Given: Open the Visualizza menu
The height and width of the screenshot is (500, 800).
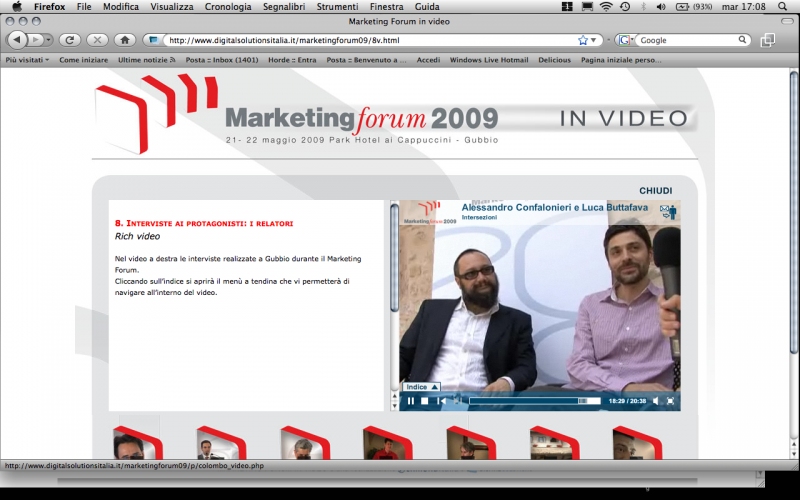Looking at the screenshot, I should 172,7.
